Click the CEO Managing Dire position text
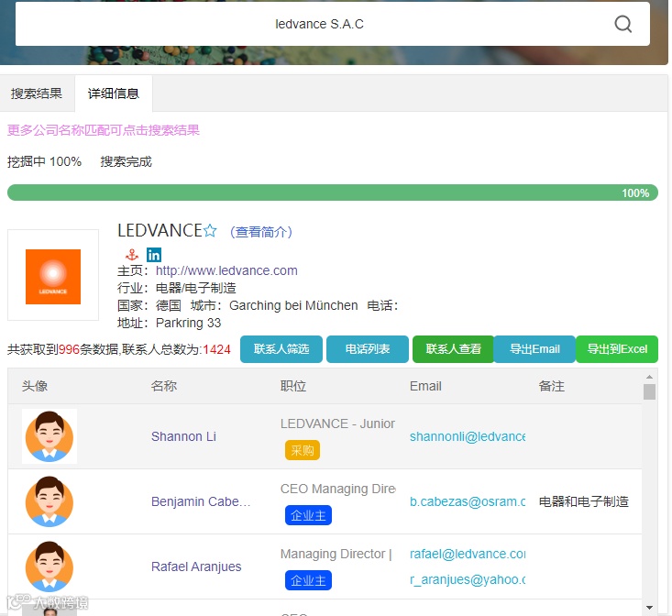 (x=337, y=489)
